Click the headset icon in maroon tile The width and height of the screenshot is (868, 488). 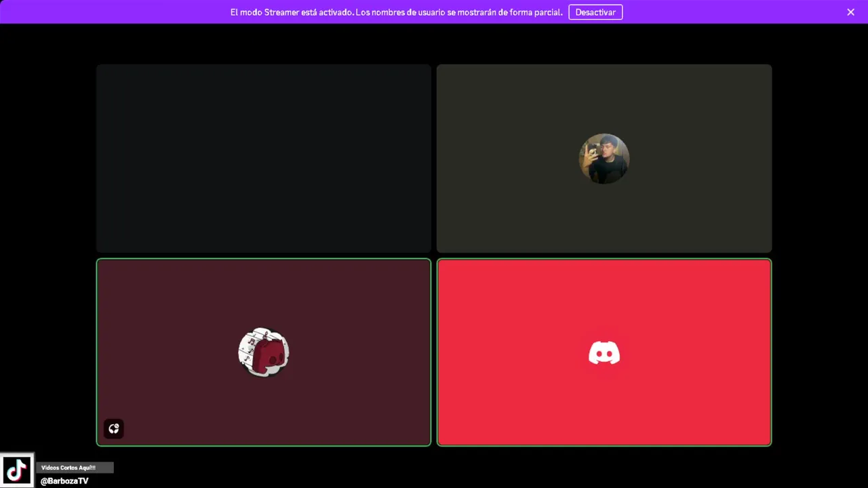pyautogui.click(x=114, y=428)
